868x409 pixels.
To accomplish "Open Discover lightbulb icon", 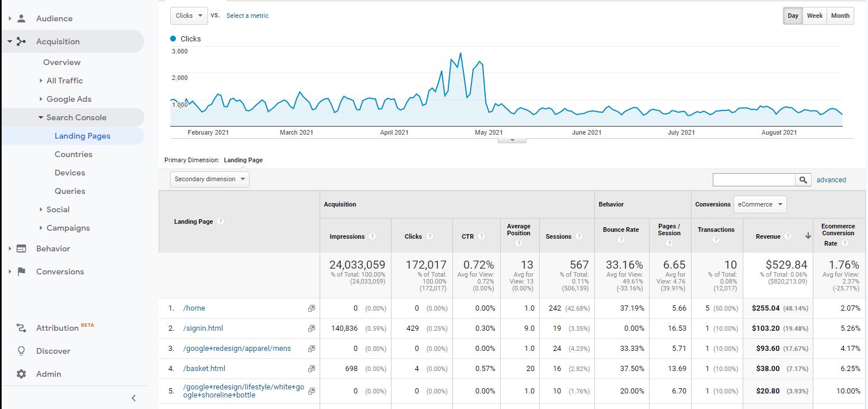I will [x=21, y=351].
